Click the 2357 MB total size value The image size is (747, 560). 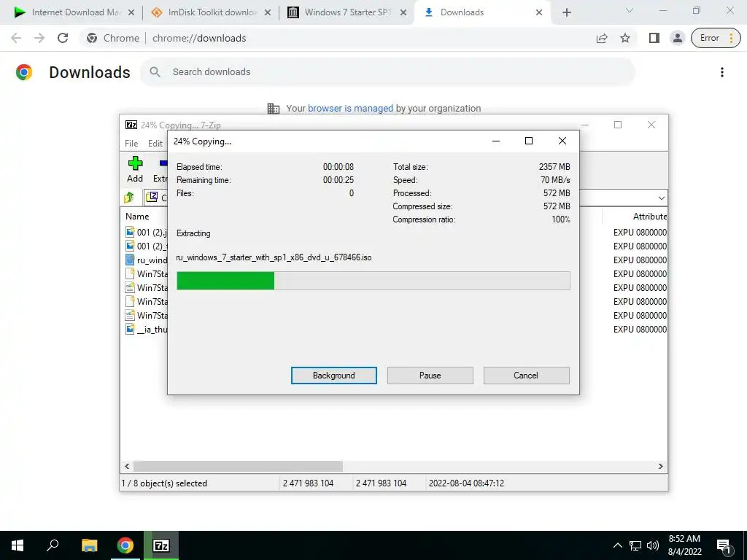pyautogui.click(x=554, y=167)
